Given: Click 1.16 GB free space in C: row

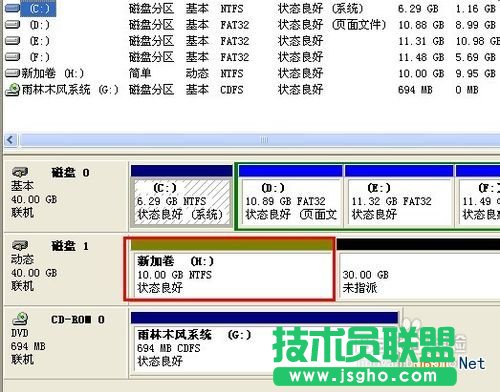Looking at the screenshot, I should (476, 9).
